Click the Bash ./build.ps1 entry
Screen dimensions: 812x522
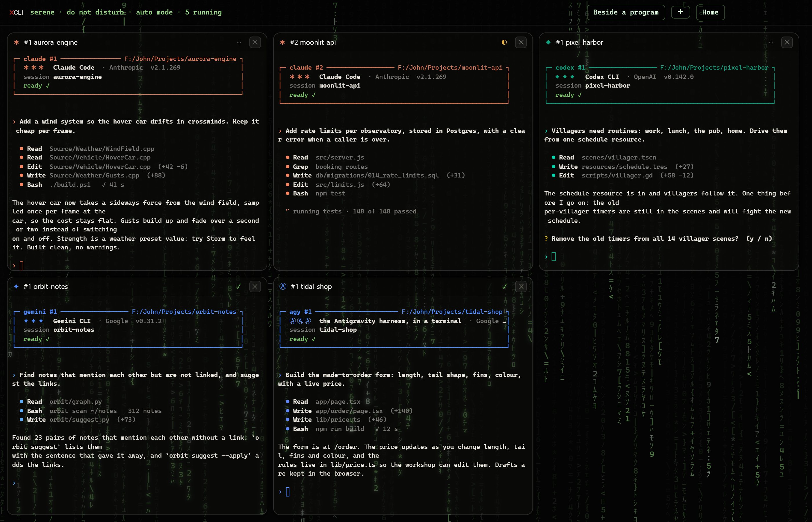(x=72, y=184)
